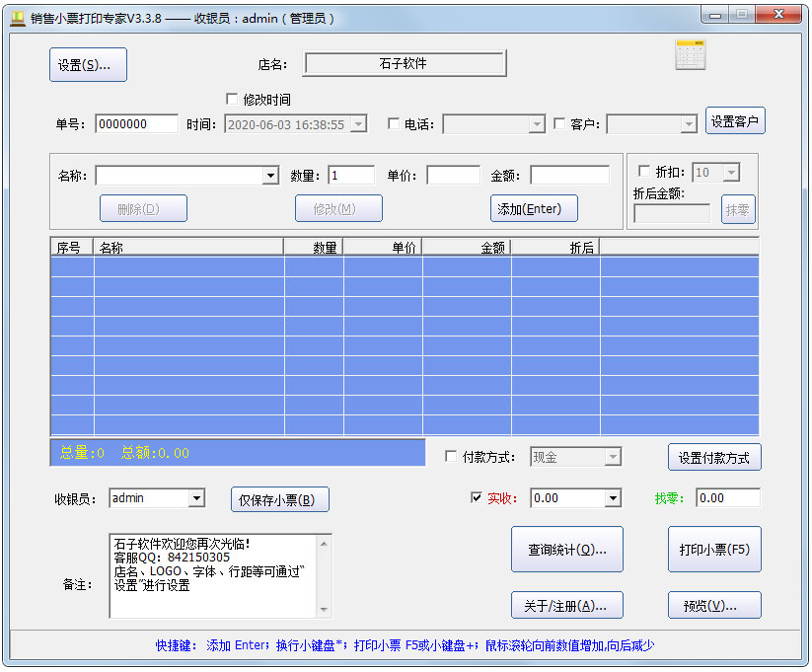
Task: Expand the 实收 amount dropdown
Action: tap(614, 498)
